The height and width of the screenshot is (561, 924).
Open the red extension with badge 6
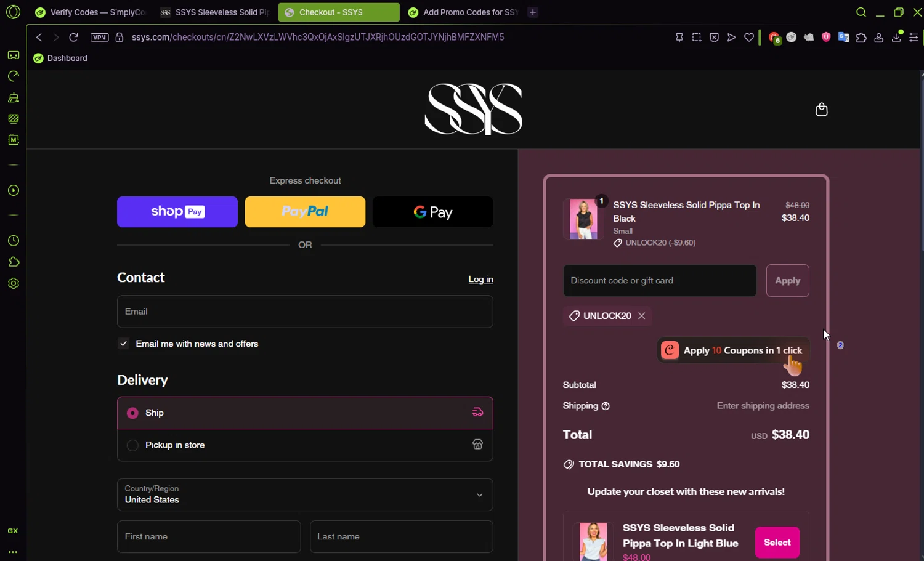(775, 38)
